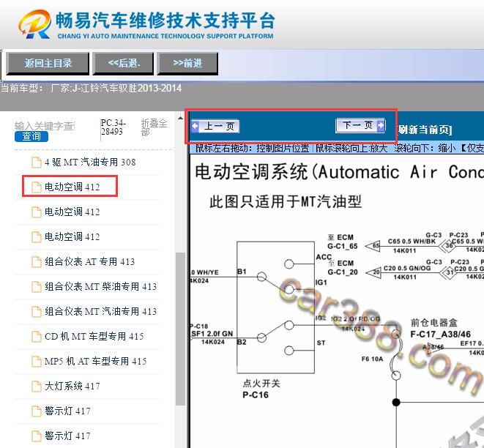Open MP5 机 AT 车型专用 415
This screenshot has height=448, width=484.
95,361
